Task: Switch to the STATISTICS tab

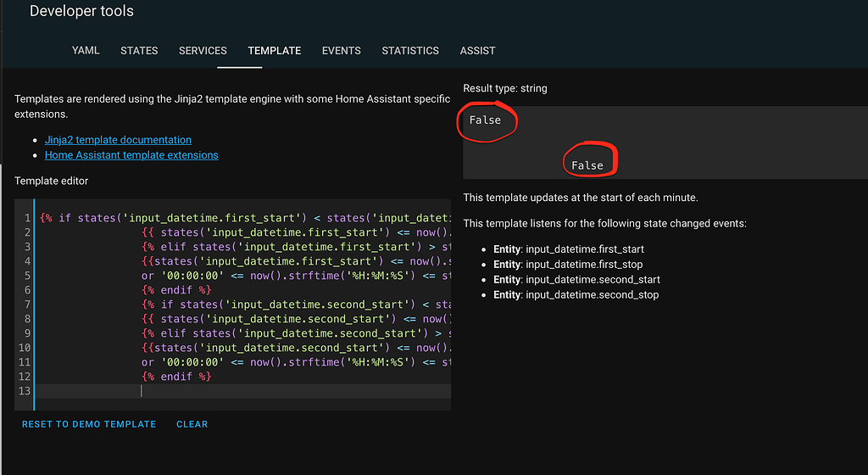Action: 410,51
